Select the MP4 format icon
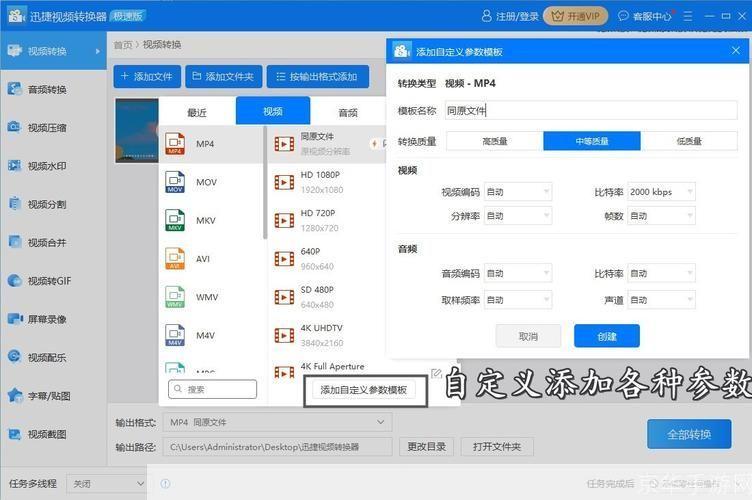This screenshot has width=752, height=500. tap(175, 144)
